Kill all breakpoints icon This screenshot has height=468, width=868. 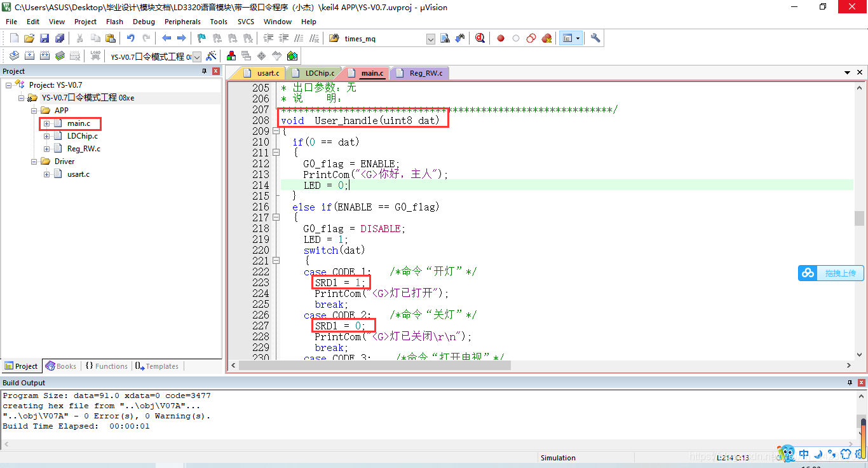coord(546,38)
